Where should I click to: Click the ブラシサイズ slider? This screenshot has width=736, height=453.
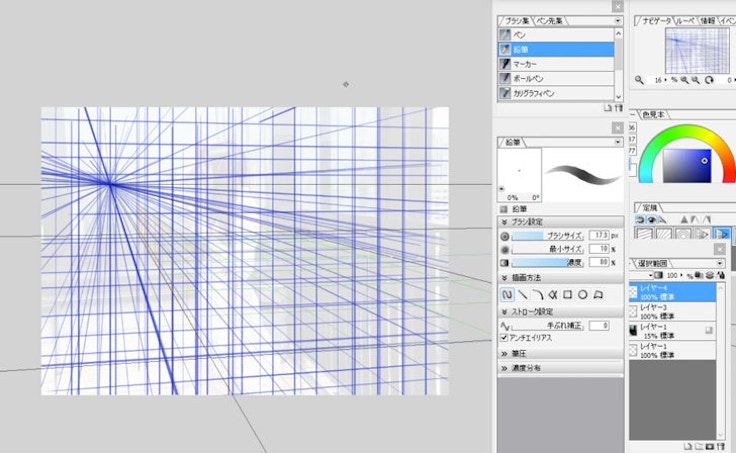pyautogui.click(x=548, y=235)
